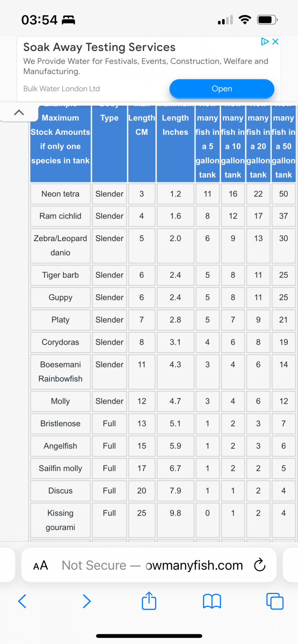Viewport: 298px width, 644px height.
Task: Select the Kissing gourami row cell
Action: click(x=60, y=520)
